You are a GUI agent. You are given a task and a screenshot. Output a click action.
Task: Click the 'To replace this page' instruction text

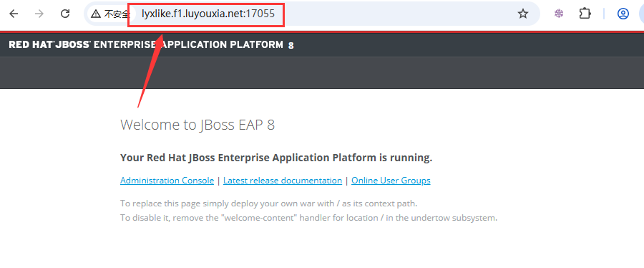coord(269,204)
